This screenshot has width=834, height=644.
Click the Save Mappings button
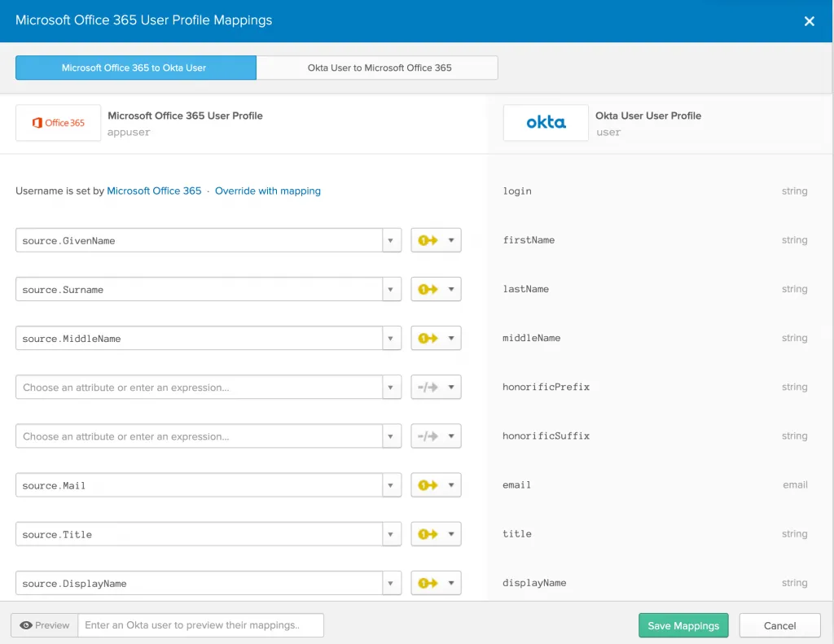[x=683, y=625]
